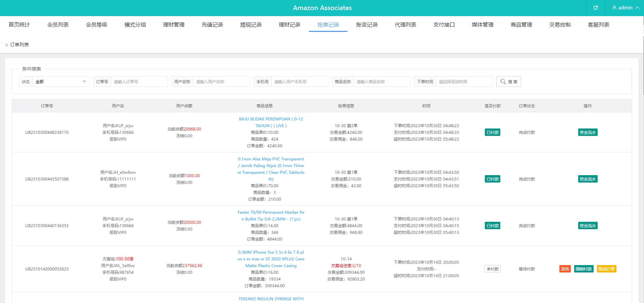
Task: Type in the 订单号 input field
Action: [x=139, y=82]
